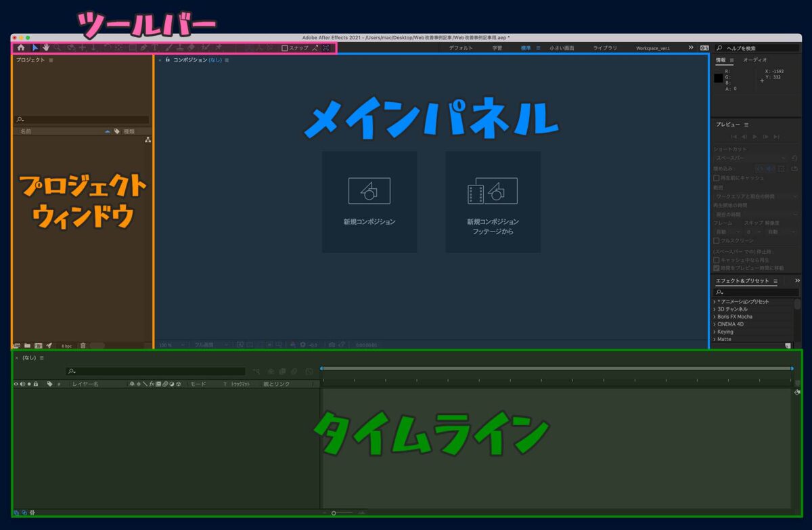
Task: Expand 3D チャンネル effects category
Action: coord(715,309)
